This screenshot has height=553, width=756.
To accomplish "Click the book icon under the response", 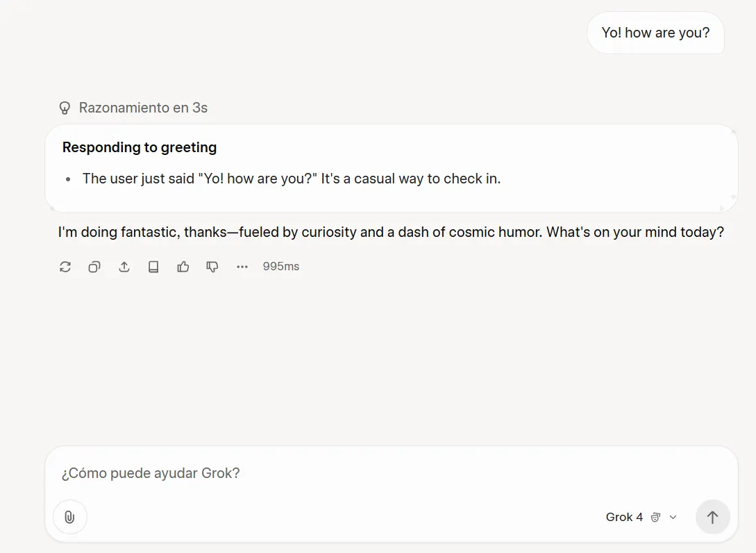I will [153, 267].
